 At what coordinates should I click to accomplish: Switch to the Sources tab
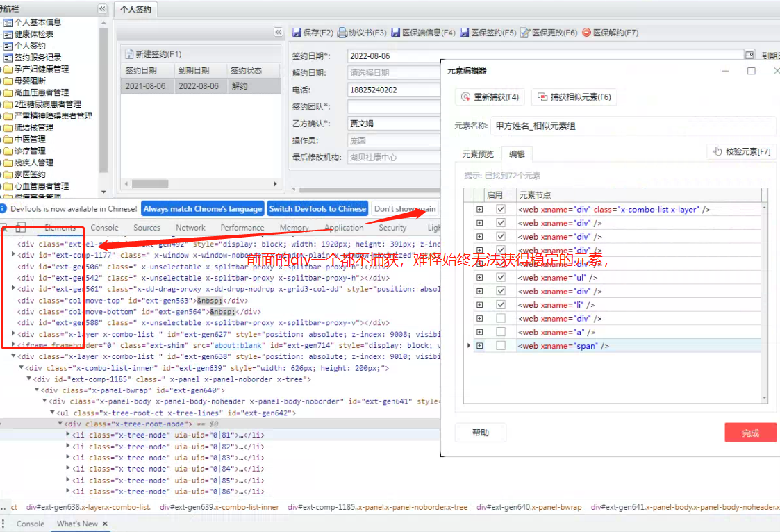[x=147, y=228]
